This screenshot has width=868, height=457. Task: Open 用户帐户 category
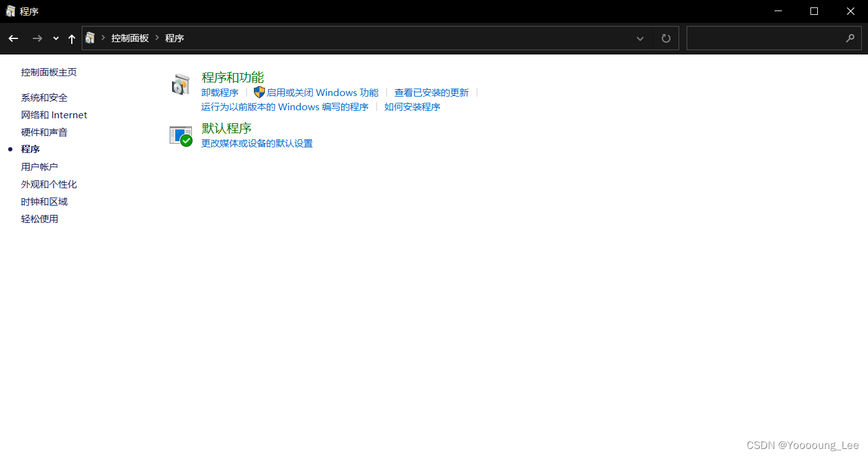[x=40, y=167]
